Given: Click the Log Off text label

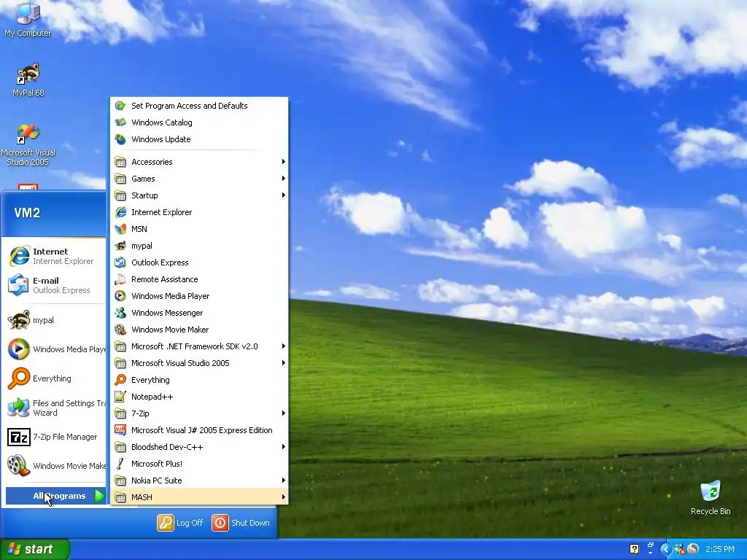Looking at the screenshot, I should 190,523.
